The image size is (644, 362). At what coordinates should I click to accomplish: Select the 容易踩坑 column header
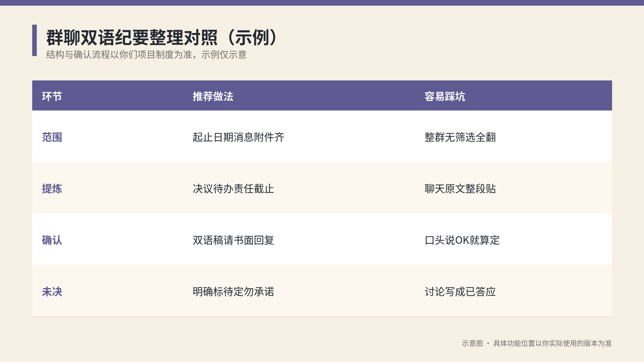pyautogui.click(x=445, y=97)
